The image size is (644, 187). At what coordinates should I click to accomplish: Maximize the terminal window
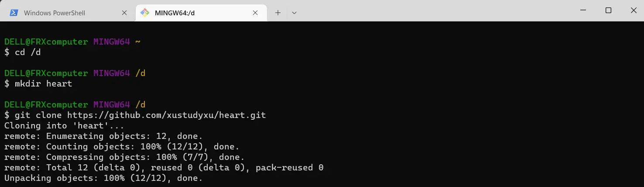(608, 10)
